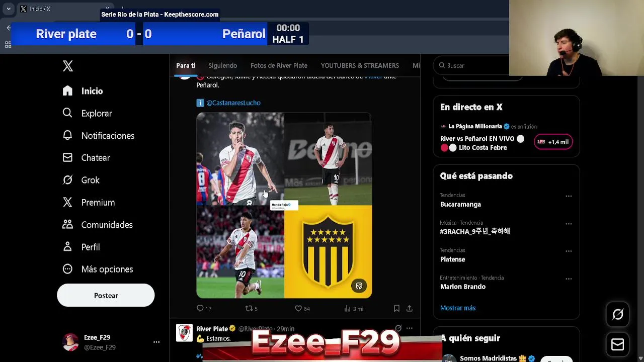
Task: Click the search magnifier icon
Action: pyautogui.click(x=442, y=65)
